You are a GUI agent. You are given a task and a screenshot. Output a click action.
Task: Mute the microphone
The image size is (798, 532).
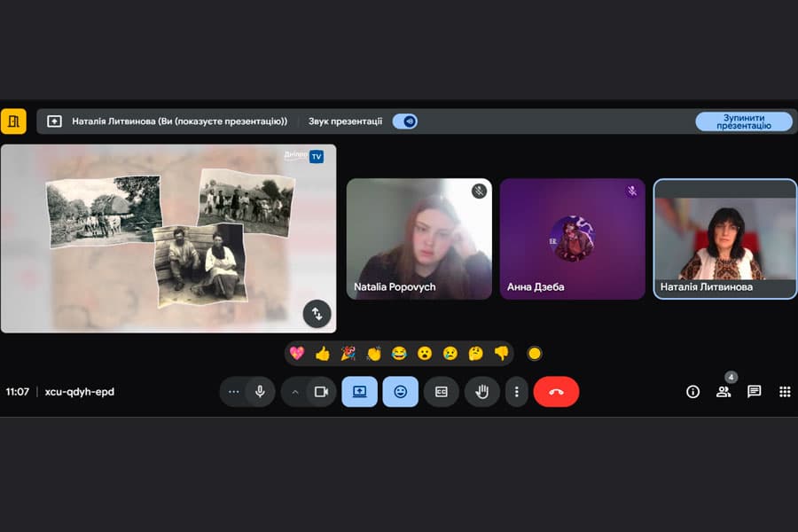tap(260, 392)
